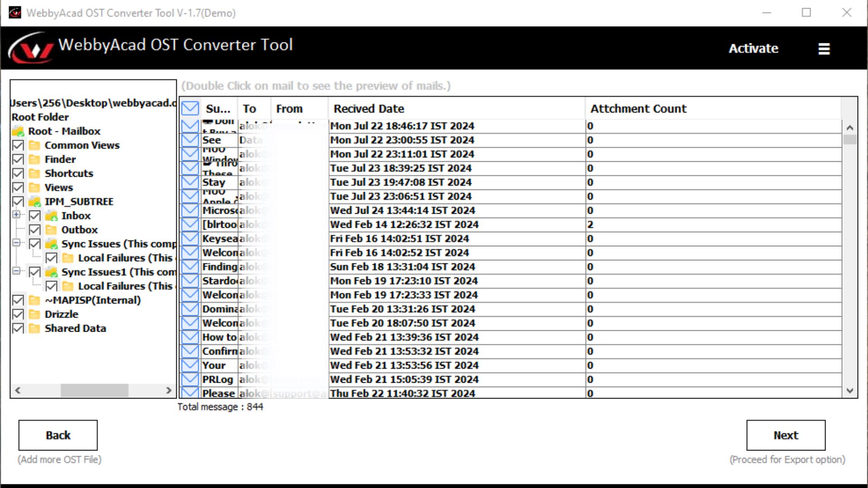Viewport: 868px width, 488px height.
Task: Click the Inbox folder icon
Action: 51,216
